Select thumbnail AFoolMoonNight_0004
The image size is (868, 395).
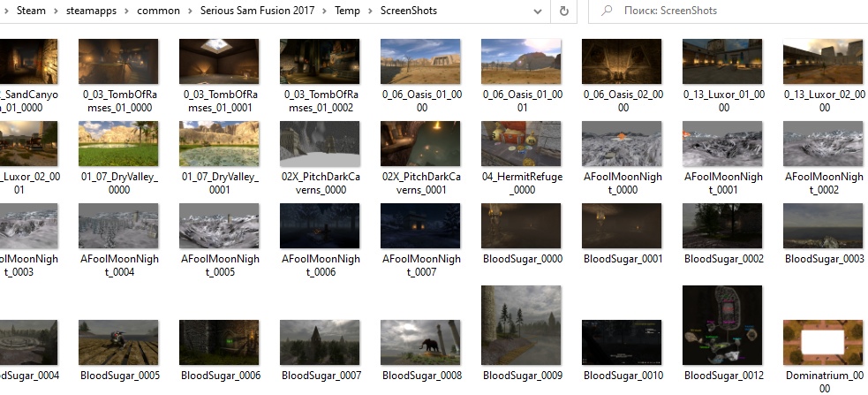tap(118, 226)
